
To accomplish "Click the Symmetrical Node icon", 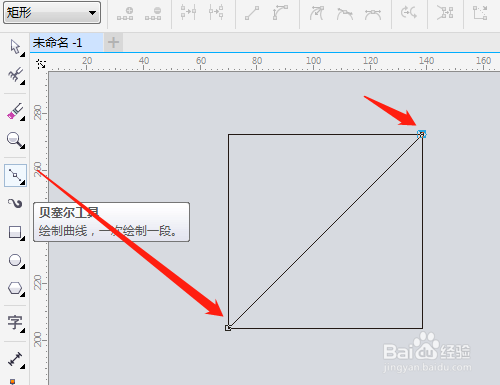I will (x=373, y=15).
